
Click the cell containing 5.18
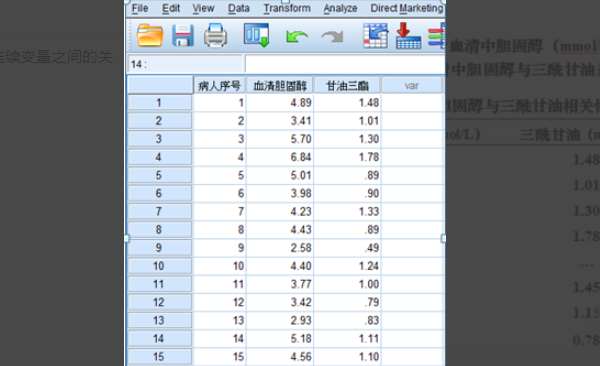(x=280, y=338)
